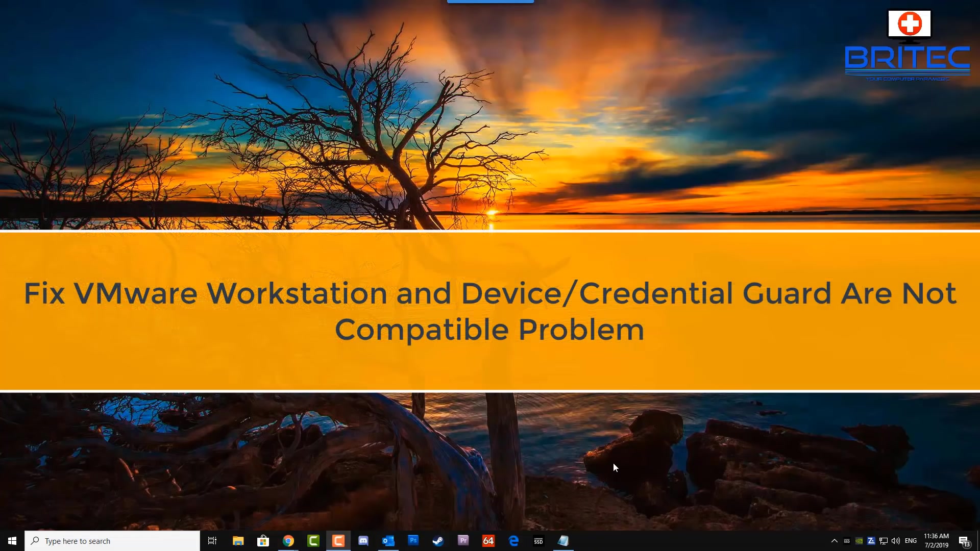Open network status tray icon
This screenshot has width=980, height=551.
click(884, 541)
